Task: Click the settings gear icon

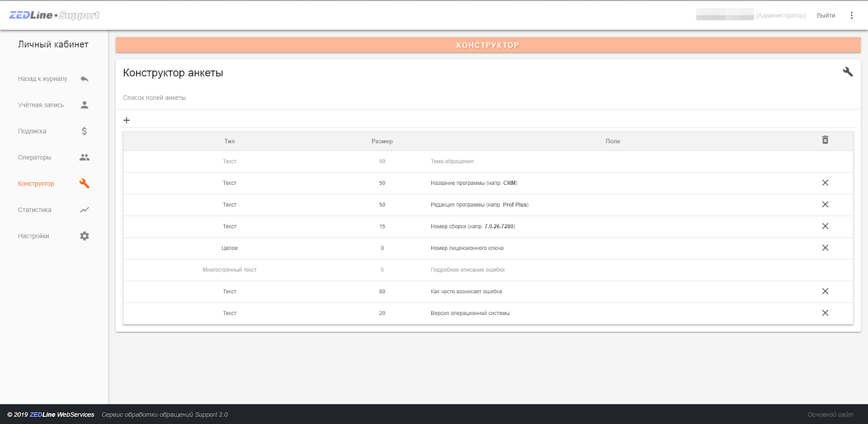Action: pyautogui.click(x=85, y=236)
